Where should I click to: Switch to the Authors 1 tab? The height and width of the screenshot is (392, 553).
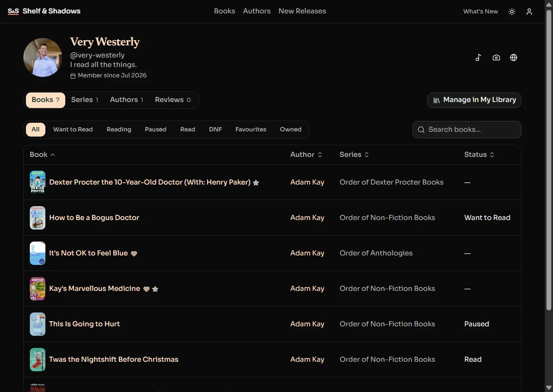pos(127,100)
